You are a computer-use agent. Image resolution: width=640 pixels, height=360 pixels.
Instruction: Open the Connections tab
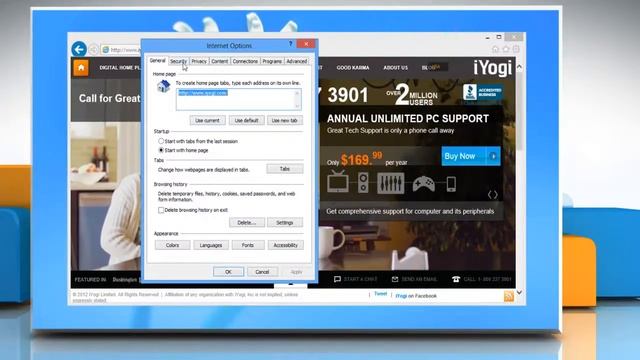pos(245,61)
